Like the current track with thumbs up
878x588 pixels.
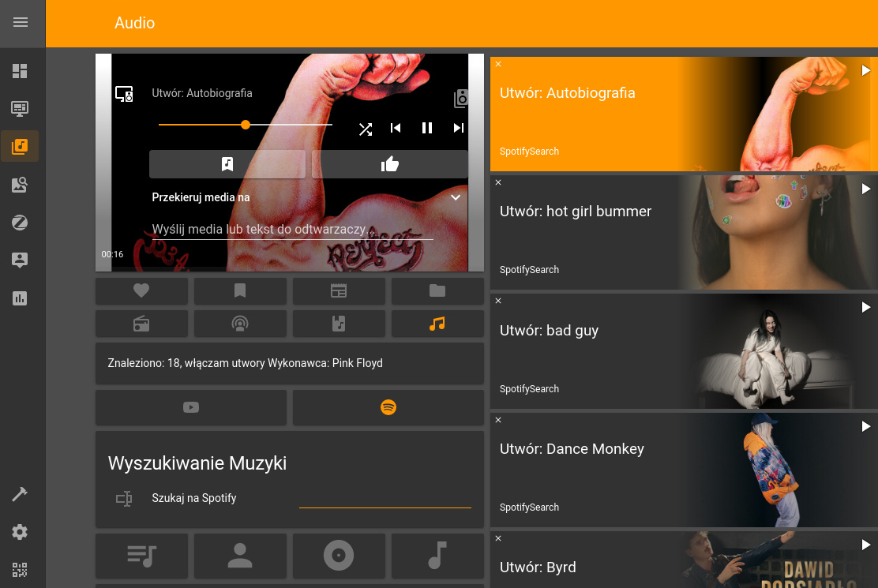coord(390,164)
